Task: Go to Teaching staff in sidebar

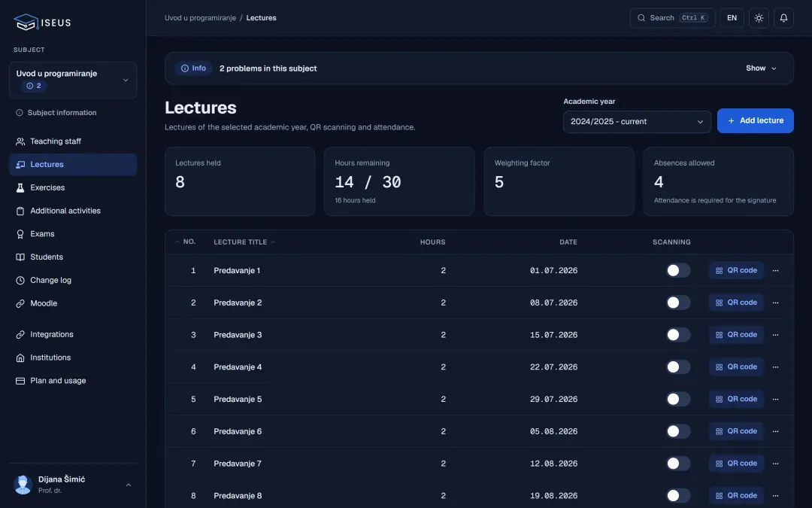Action: point(73,141)
